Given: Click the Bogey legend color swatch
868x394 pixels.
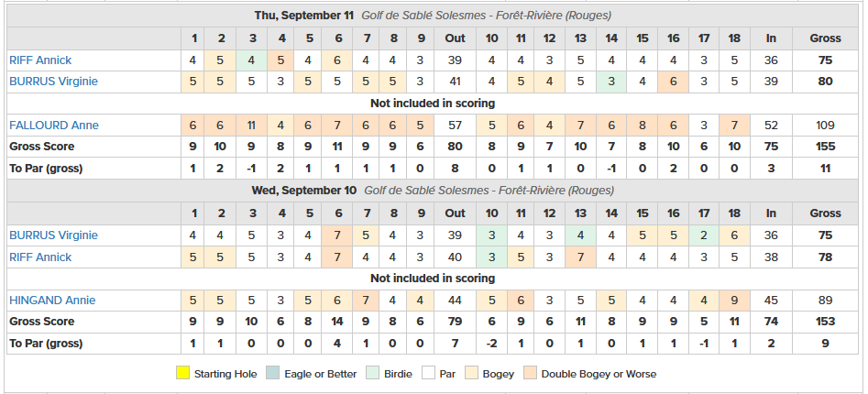Looking at the screenshot, I should tap(472, 373).
